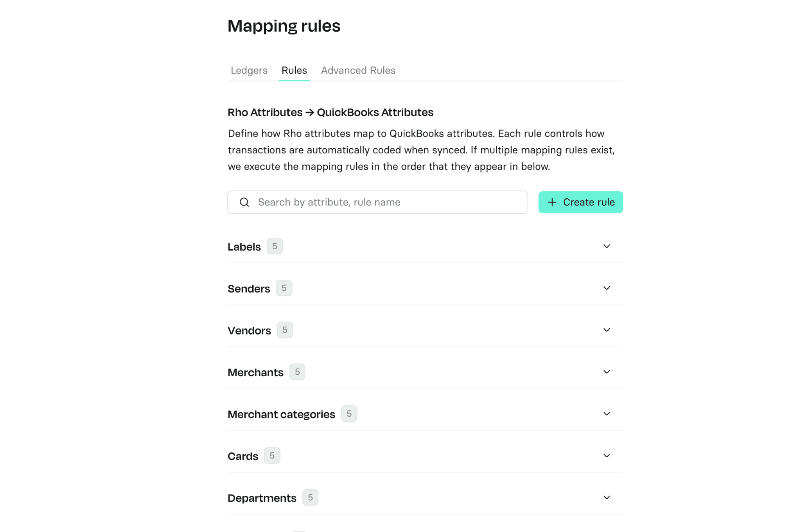Click the Create rule button
Image resolution: width=801 pixels, height=532 pixels.
coord(580,202)
